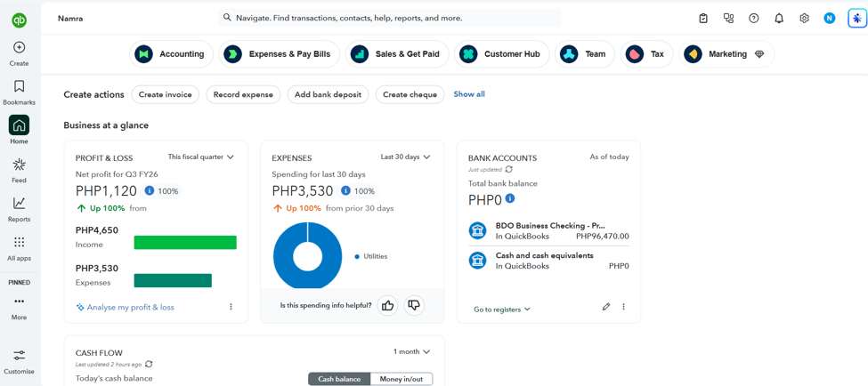The image size is (868, 386).
Task: Open the Team menu
Action: (x=585, y=54)
